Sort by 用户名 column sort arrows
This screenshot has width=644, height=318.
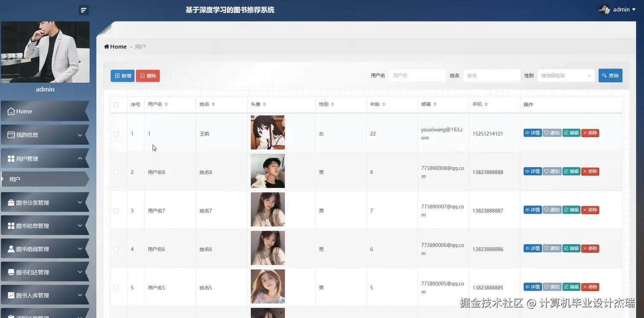click(x=166, y=104)
